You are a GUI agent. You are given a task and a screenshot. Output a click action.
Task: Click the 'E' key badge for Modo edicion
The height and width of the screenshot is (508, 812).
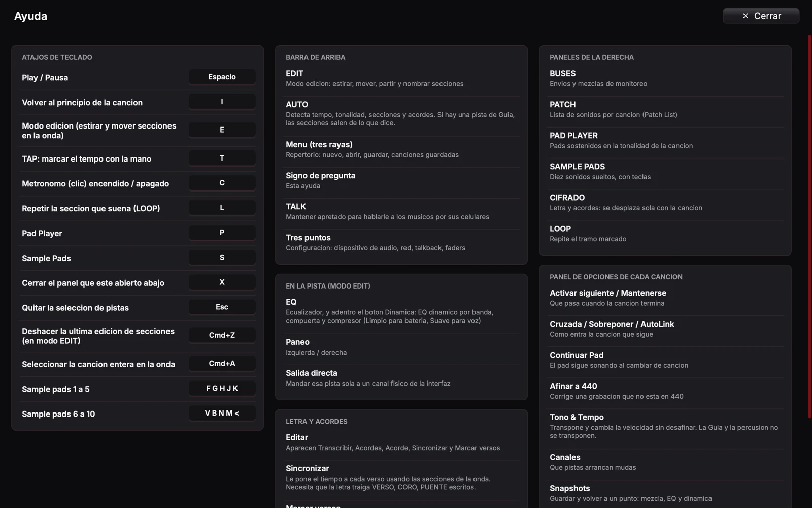(222, 130)
